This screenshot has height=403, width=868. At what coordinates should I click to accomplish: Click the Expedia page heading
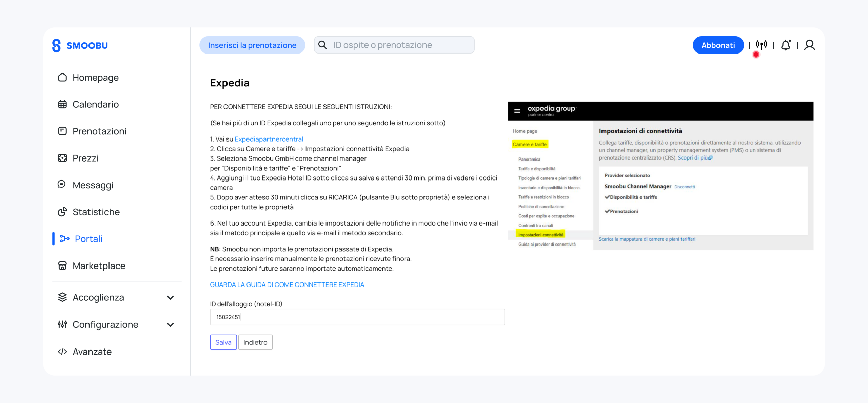click(230, 83)
